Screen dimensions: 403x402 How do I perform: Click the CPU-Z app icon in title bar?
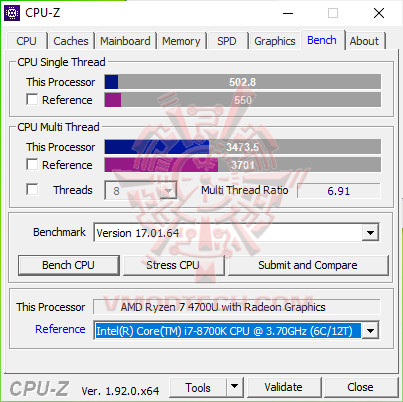12,13
